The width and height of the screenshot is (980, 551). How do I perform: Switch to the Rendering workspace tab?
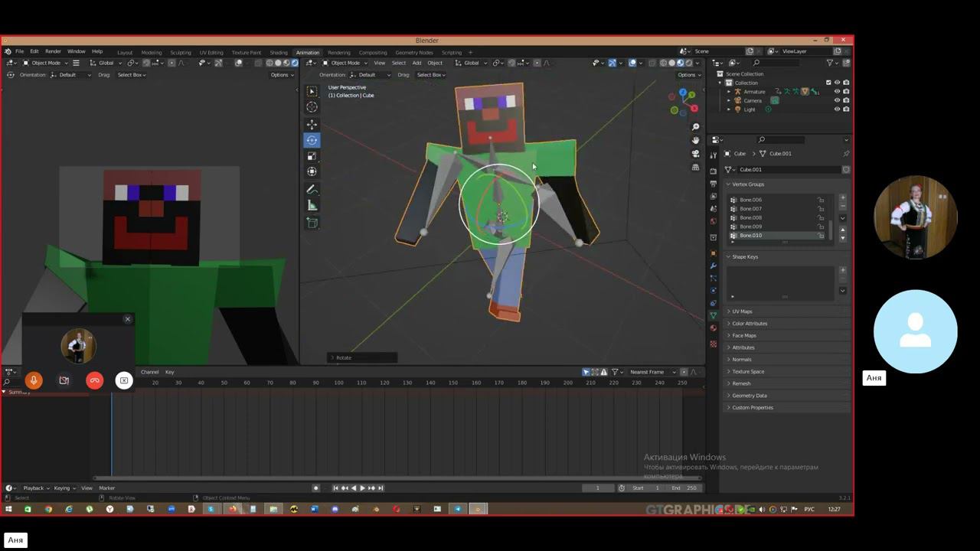click(338, 53)
